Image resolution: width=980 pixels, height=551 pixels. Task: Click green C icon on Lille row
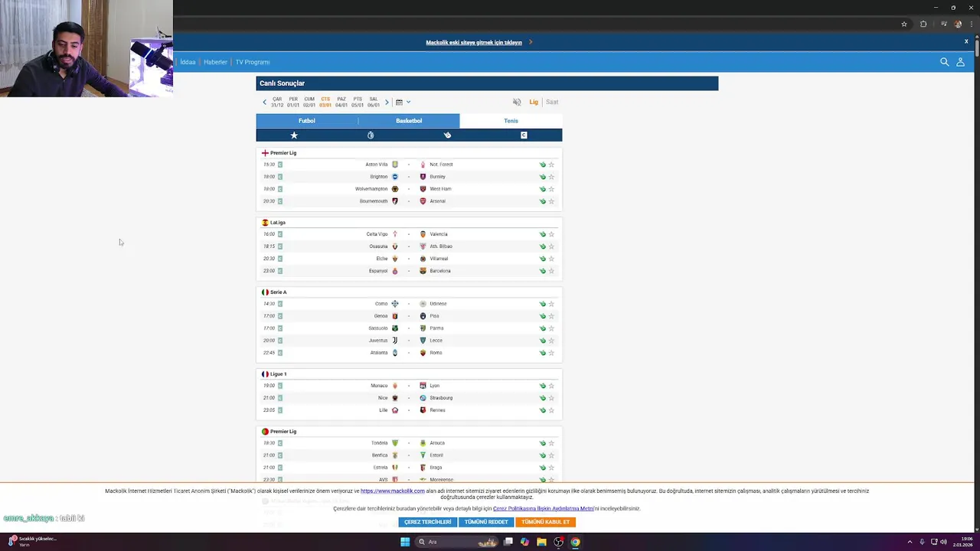(x=280, y=410)
